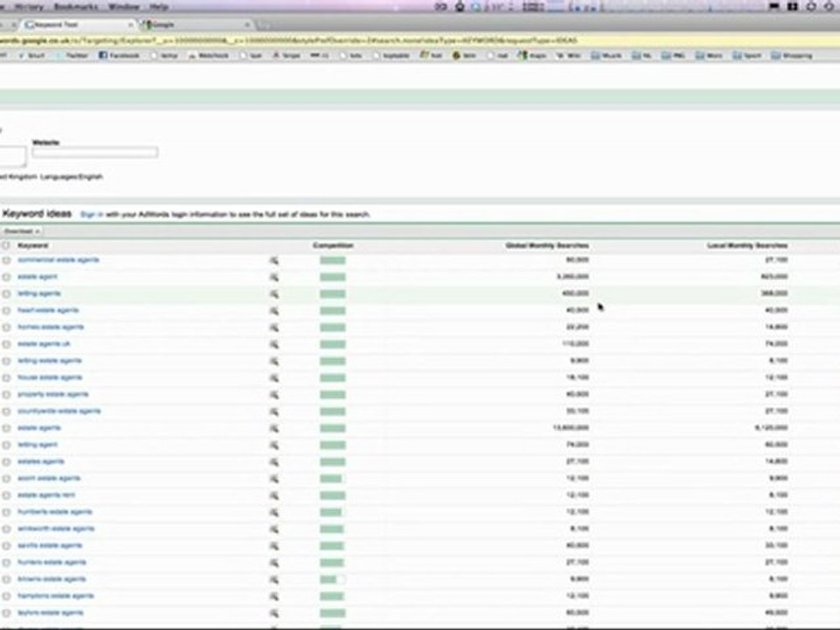Check the estate agent keyword checkbox
This screenshot has height=630, width=840.
click(6, 277)
